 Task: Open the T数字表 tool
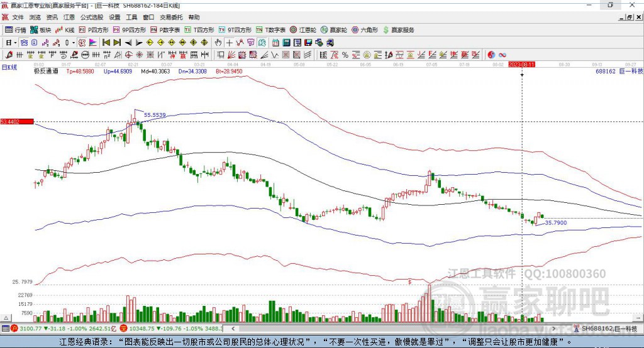pyautogui.click(x=270, y=30)
